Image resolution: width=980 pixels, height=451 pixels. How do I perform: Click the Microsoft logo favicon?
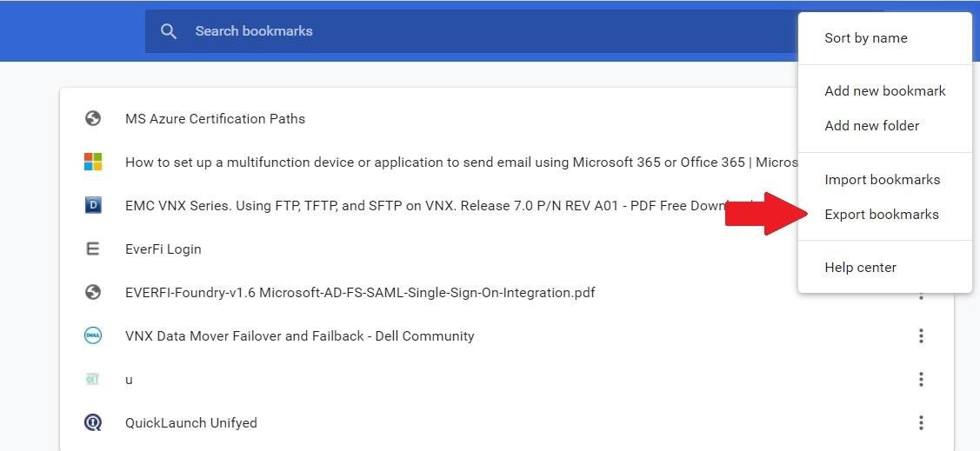pos(93,162)
